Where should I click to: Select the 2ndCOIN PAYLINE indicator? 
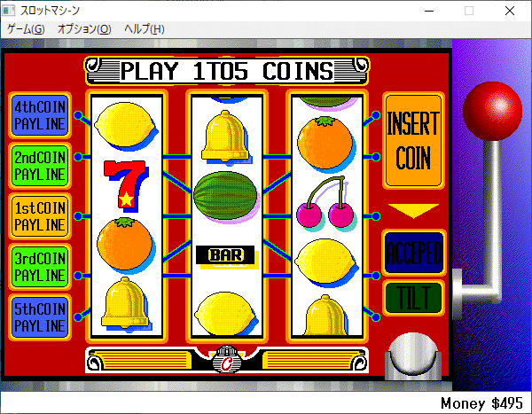(40, 166)
